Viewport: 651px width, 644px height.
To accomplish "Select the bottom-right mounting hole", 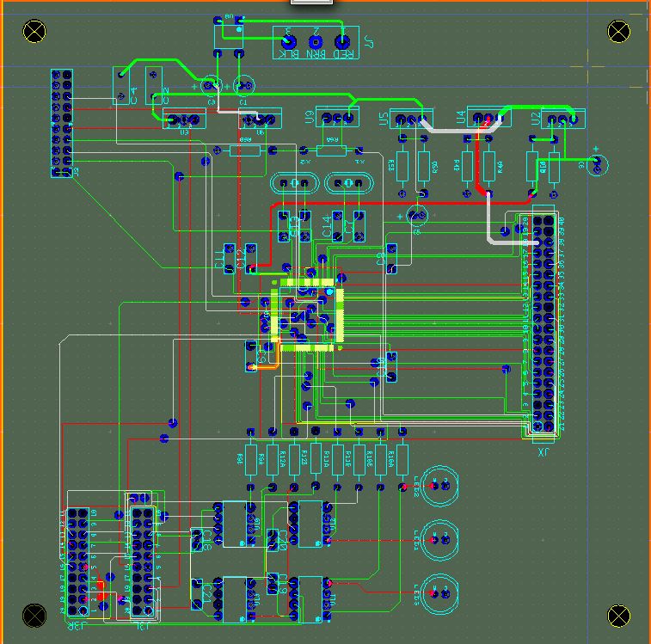I will pos(618,616).
